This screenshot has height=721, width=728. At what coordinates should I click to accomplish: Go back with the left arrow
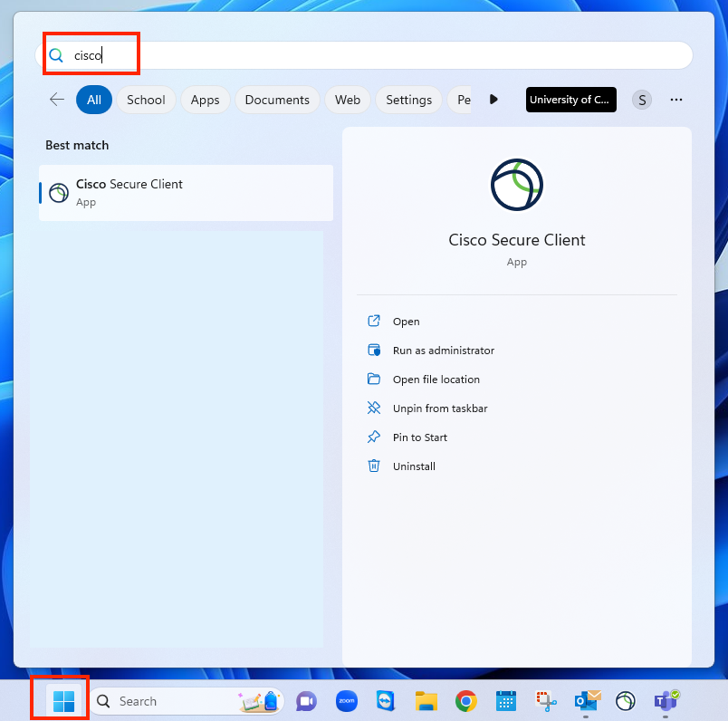pos(57,100)
